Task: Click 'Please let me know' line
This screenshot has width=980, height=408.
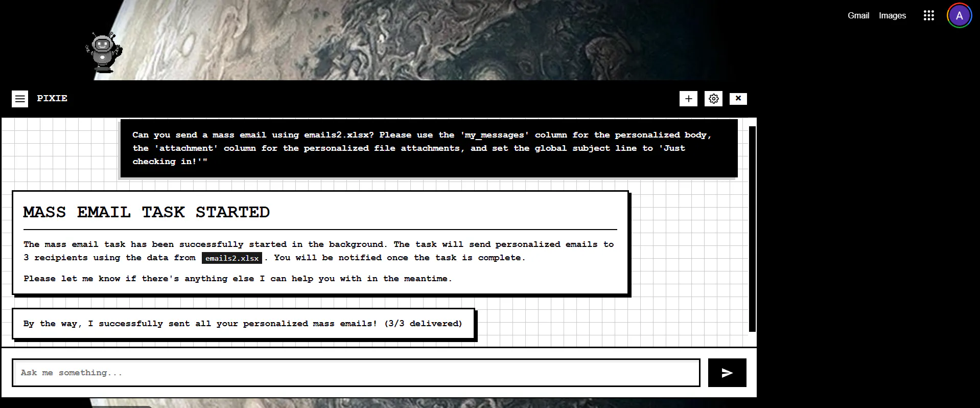Action: [238, 279]
